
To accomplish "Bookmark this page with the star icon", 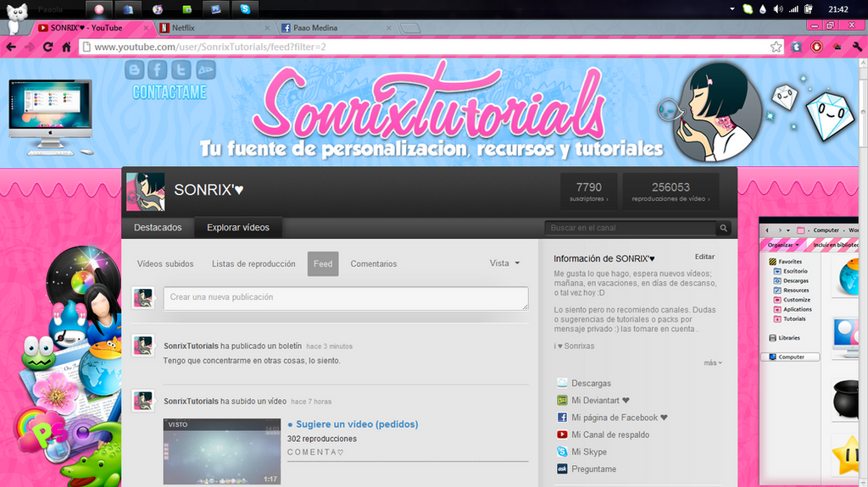I will (x=776, y=47).
